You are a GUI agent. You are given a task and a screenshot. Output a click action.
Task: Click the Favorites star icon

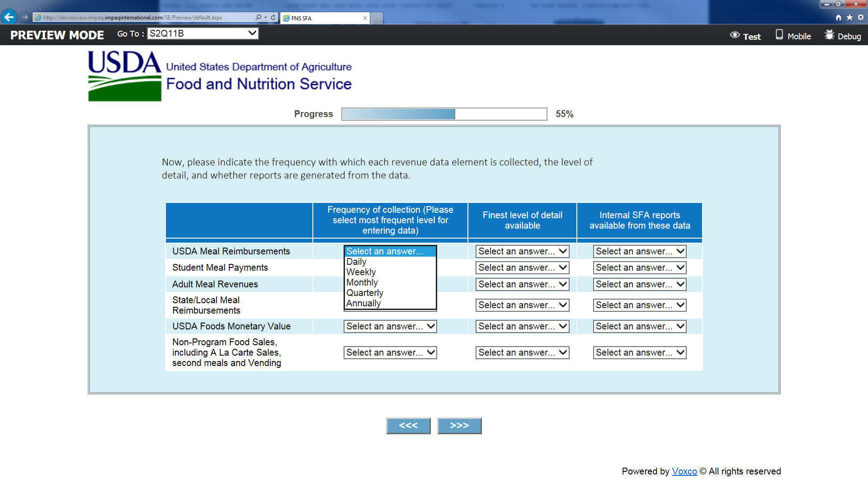(849, 18)
